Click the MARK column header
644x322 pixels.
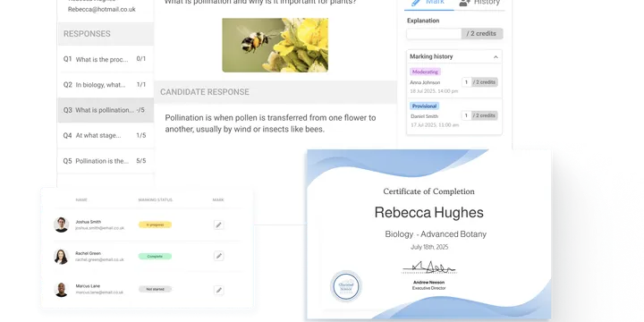pos(218,200)
